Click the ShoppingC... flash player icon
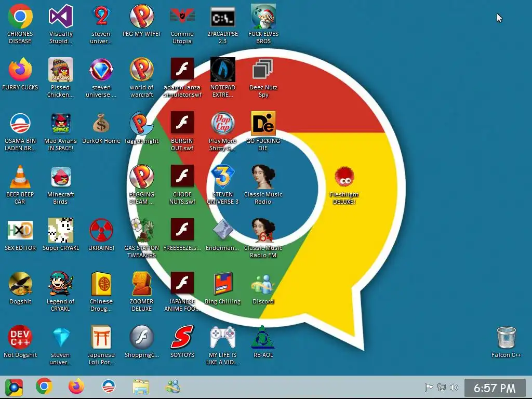532x399 pixels. [141, 337]
